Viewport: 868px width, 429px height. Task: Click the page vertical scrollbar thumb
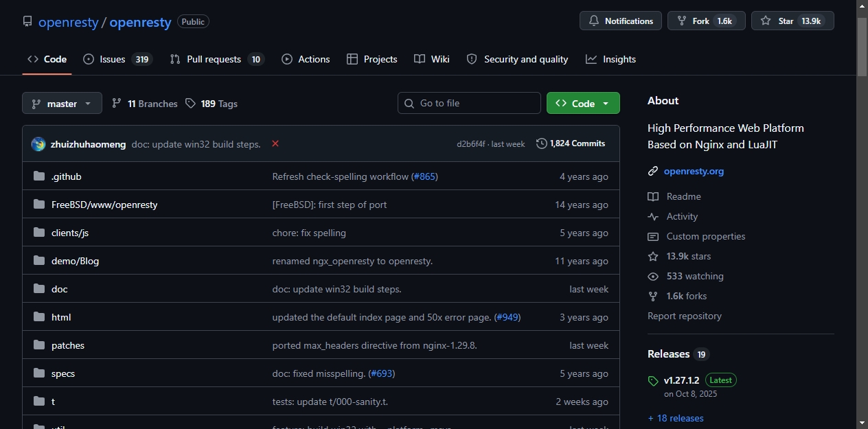coord(863,45)
